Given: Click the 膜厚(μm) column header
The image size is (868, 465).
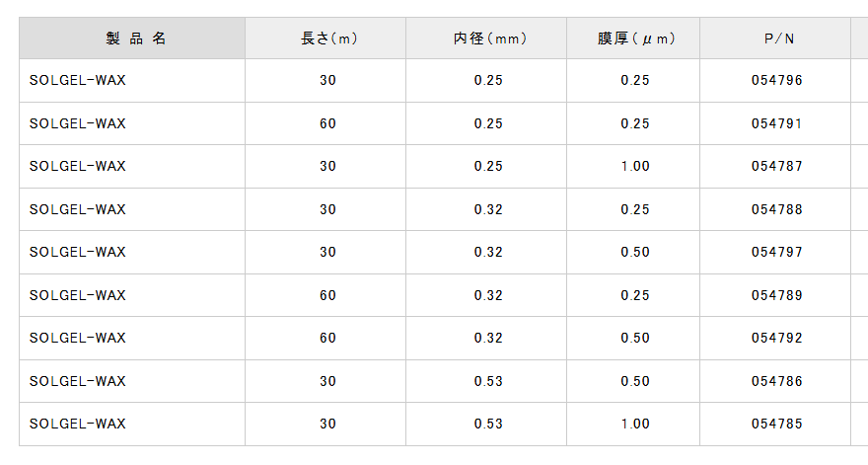Looking at the screenshot, I should click(635, 39).
